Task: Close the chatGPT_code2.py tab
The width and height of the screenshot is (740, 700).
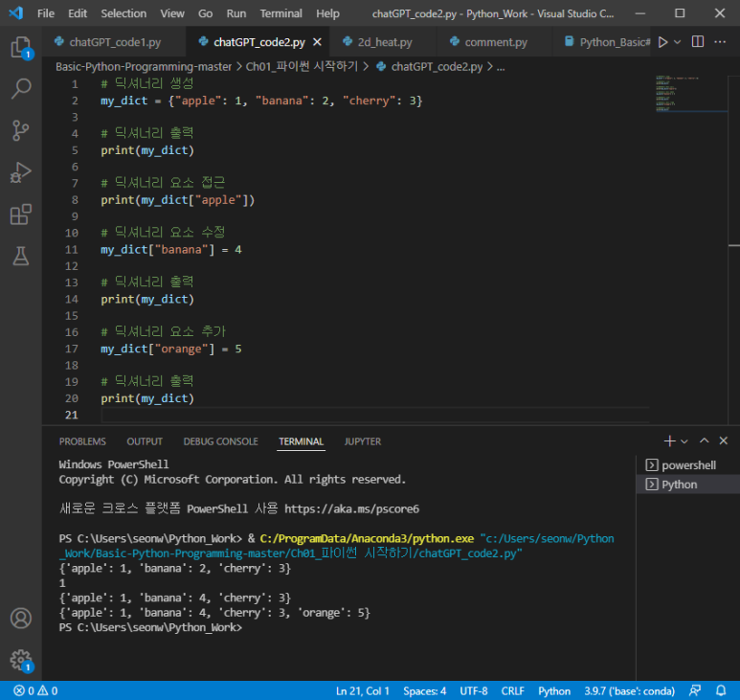Action: 317,42
